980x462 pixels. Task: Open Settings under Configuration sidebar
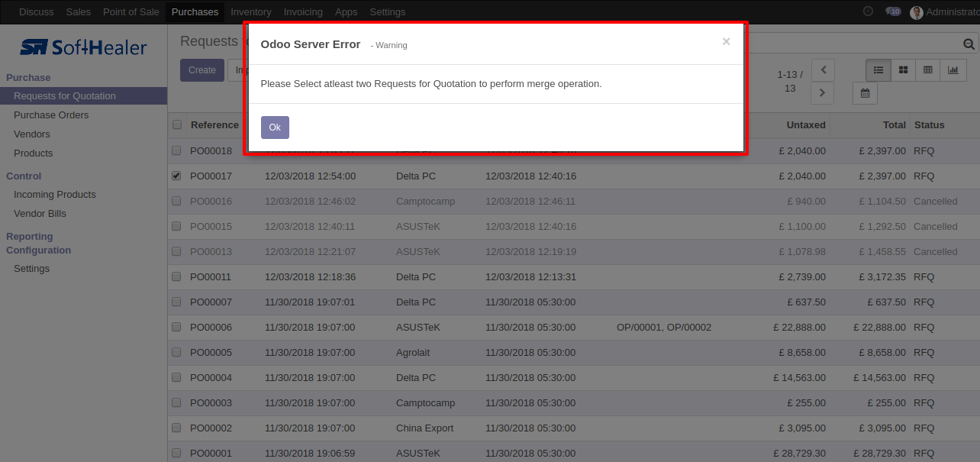(x=31, y=268)
